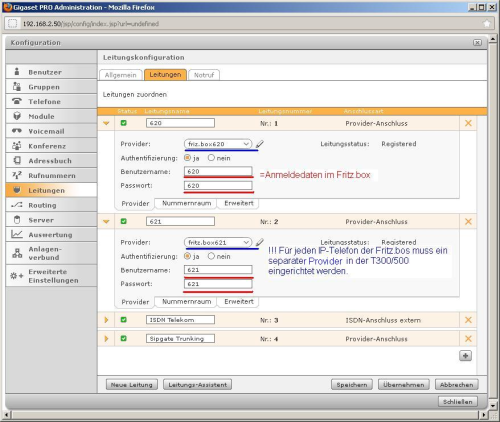
Task: Click the line name field containing 620
Action: click(x=180, y=123)
